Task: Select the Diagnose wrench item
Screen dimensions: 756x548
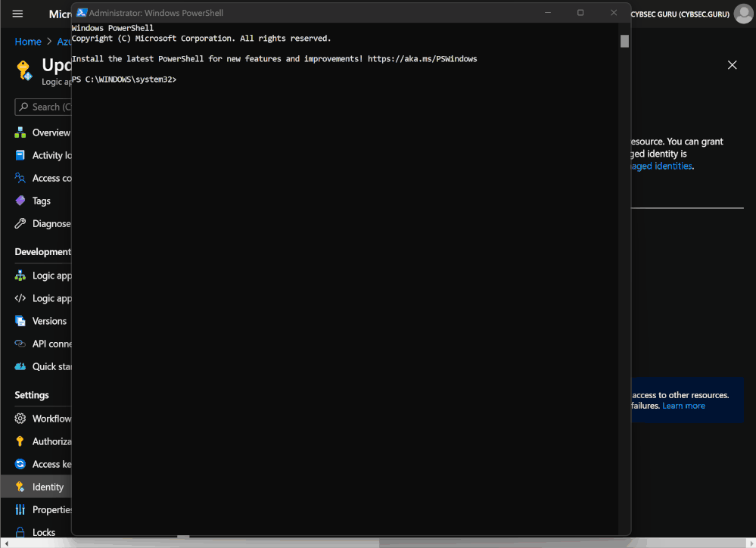Action: (x=42, y=224)
